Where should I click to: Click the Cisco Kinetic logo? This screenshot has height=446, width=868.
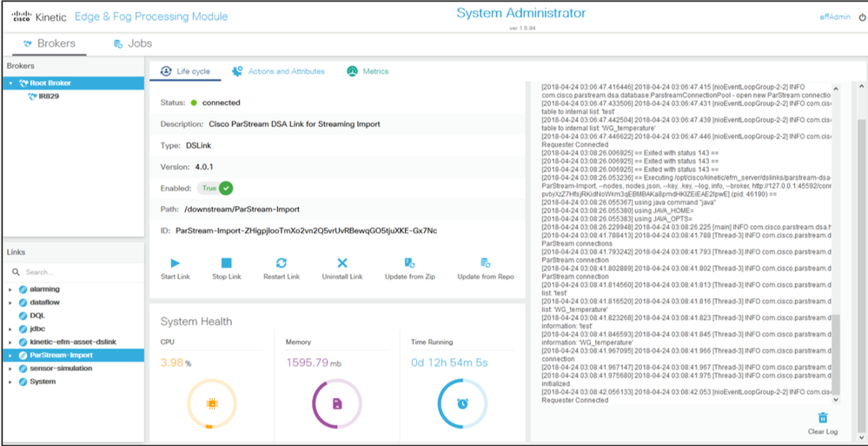39,17
